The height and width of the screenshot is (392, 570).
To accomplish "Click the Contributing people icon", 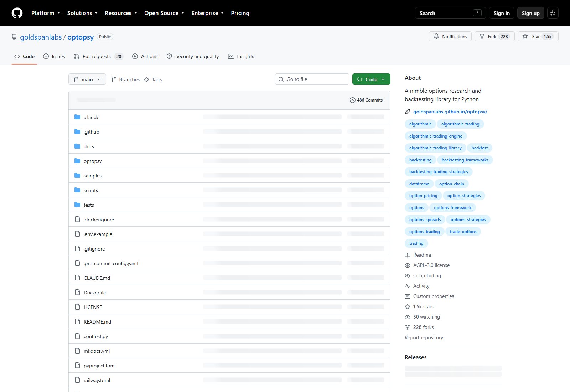I will pyautogui.click(x=408, y=275).
